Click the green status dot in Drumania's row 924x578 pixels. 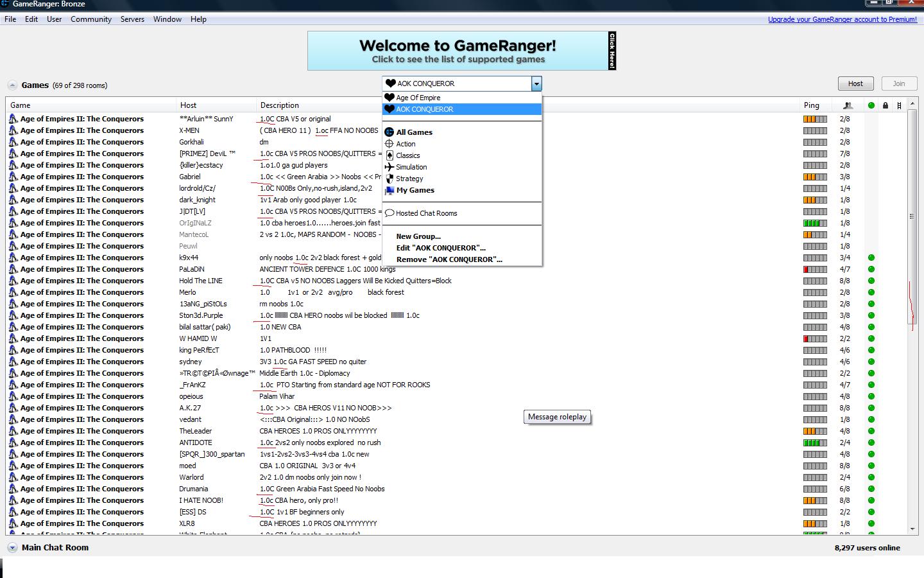pos(871,489)
